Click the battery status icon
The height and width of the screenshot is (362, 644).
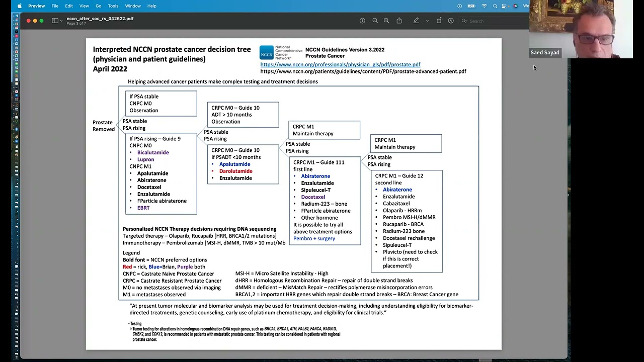point(471,6)
